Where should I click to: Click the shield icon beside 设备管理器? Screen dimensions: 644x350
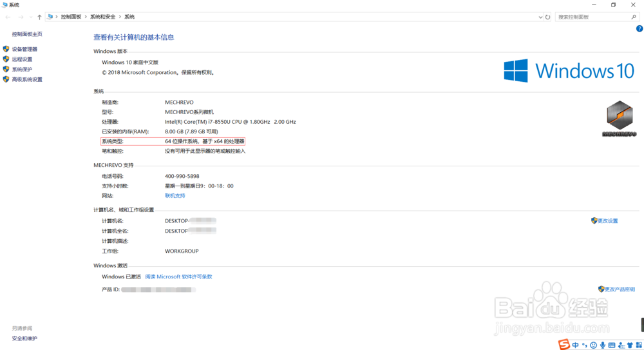click(x=6, y=49)
